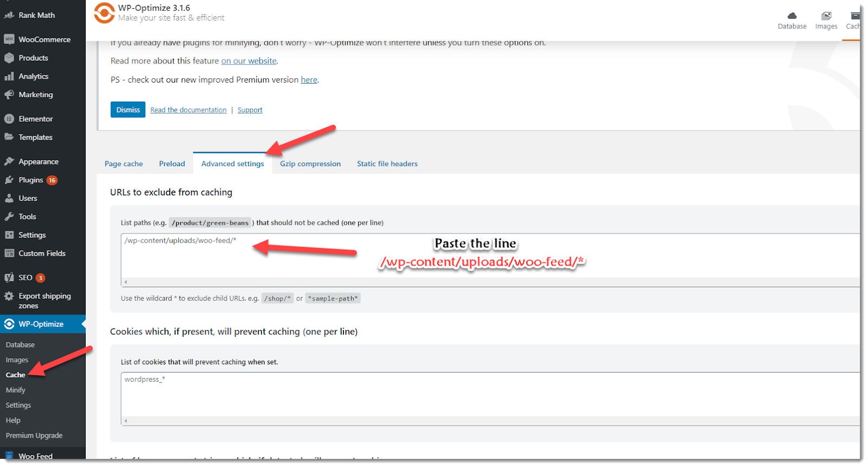Open the Minify submenu item
This screenshot has width=868, height=467.
point(15,390)
